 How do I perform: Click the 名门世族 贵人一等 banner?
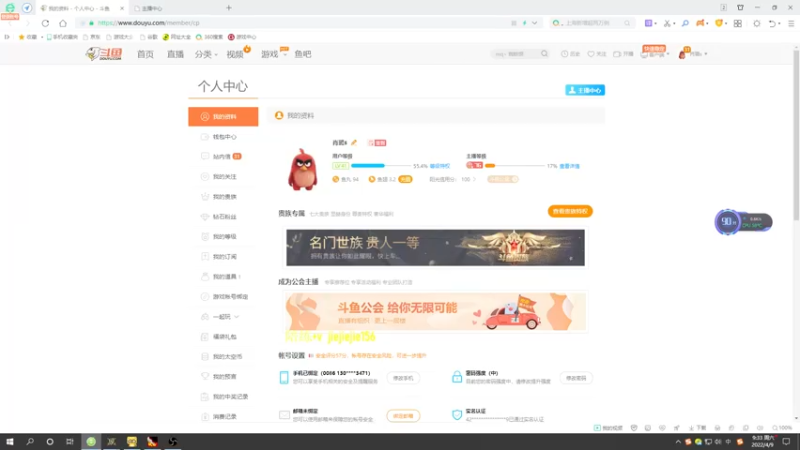pyautogui.click(x=435, y=247)
